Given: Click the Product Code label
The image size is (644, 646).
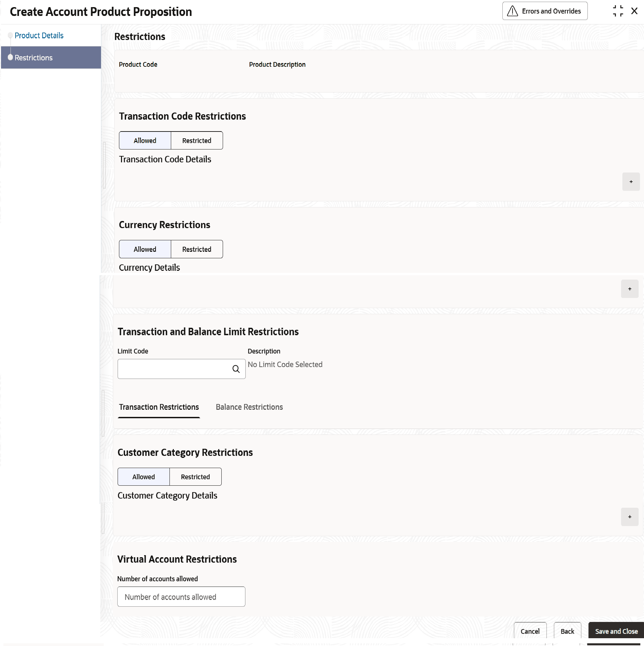Looking at the screenshot, I should click(138, 64).
